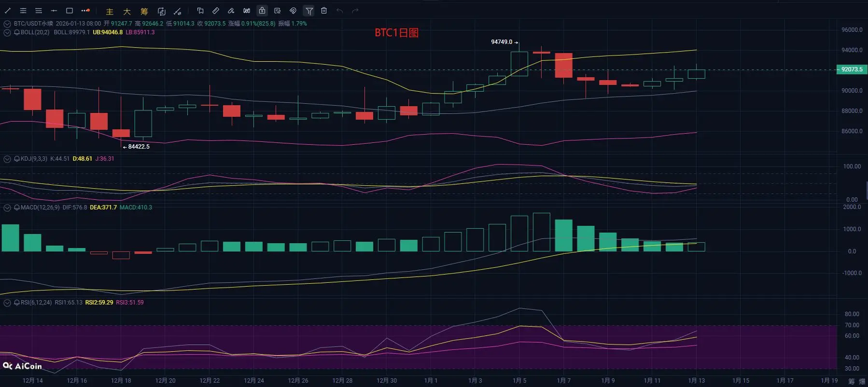Click the note-with-pencil edit icon
This screenshot has height=387, width=868.
coord(278,11)
